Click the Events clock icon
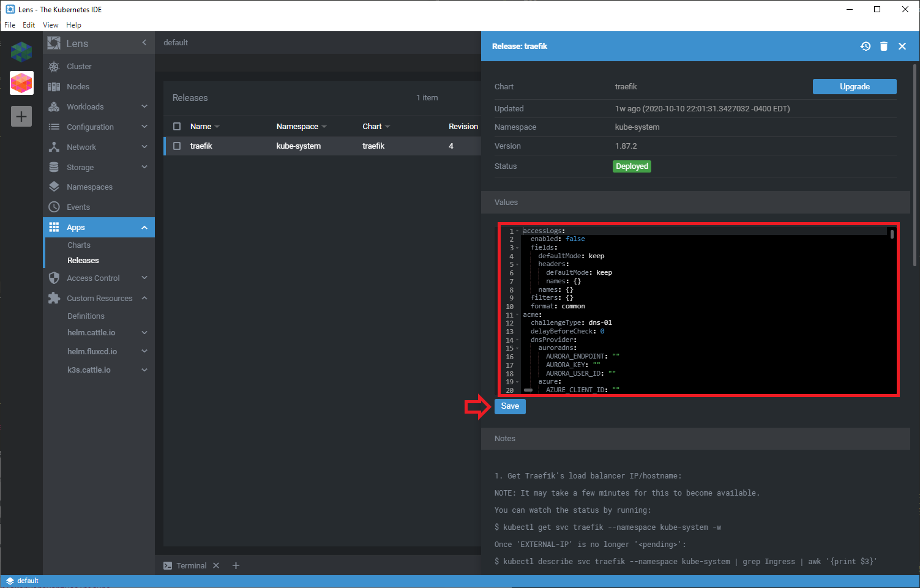The width and height of the screenshot is (920, 588). coord(54,207)
